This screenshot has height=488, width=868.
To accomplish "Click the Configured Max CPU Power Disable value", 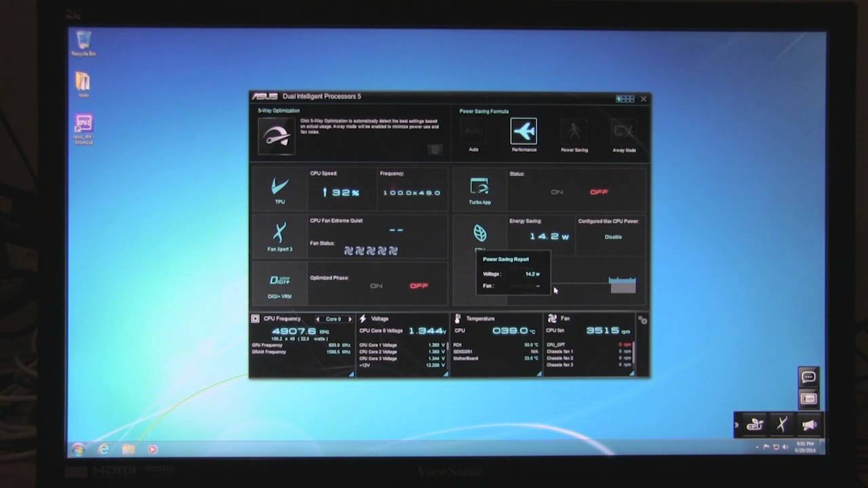I will click(x=613, y=237).
